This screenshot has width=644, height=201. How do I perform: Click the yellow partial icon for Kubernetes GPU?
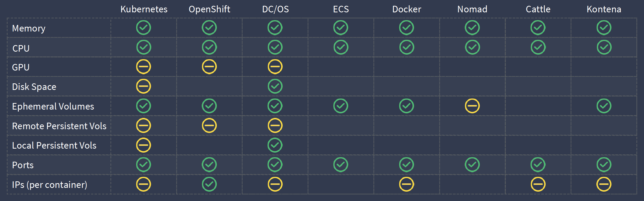(143, 67)
